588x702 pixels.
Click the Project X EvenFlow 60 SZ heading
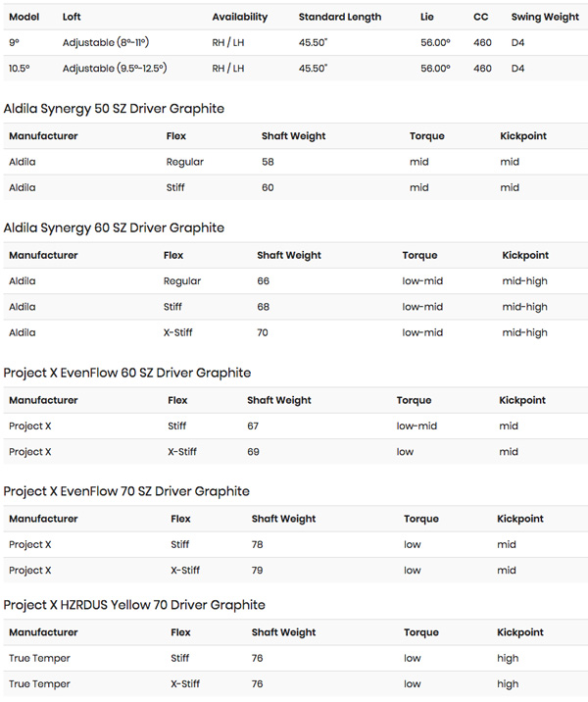click(x=126, y=373)
